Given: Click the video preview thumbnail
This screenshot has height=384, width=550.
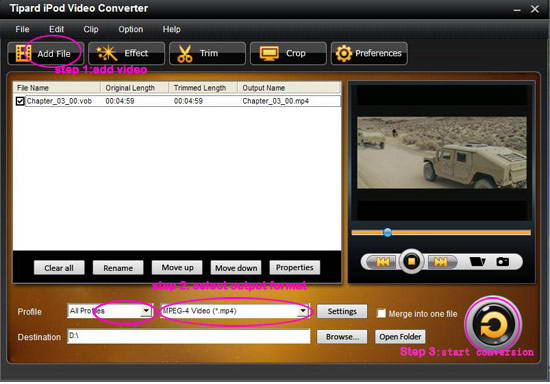Looking at the screenshot, I should (x=442, y=153).
